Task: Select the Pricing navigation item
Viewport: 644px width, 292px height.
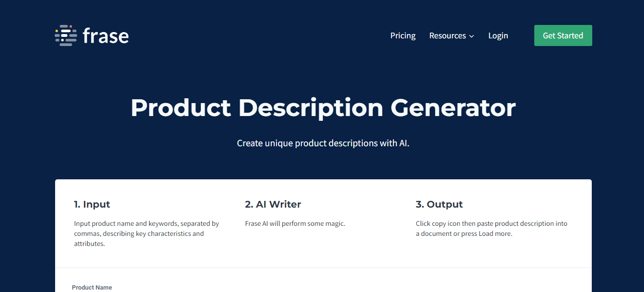Action: click(402, 35)
